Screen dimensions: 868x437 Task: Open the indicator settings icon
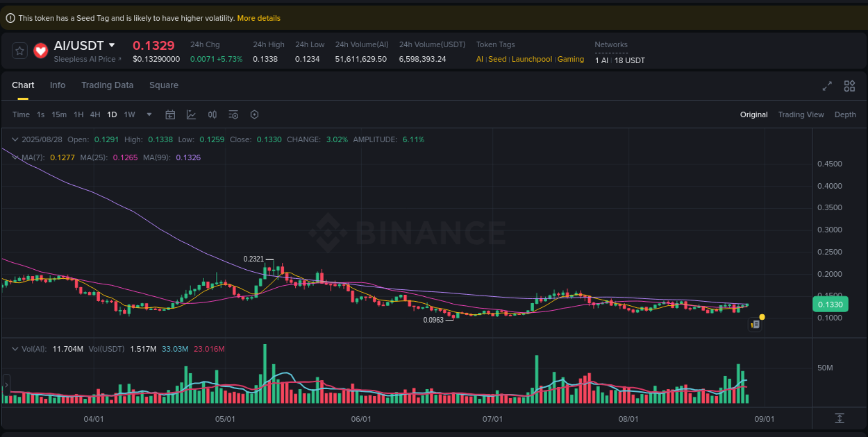(x=233, y=114)
